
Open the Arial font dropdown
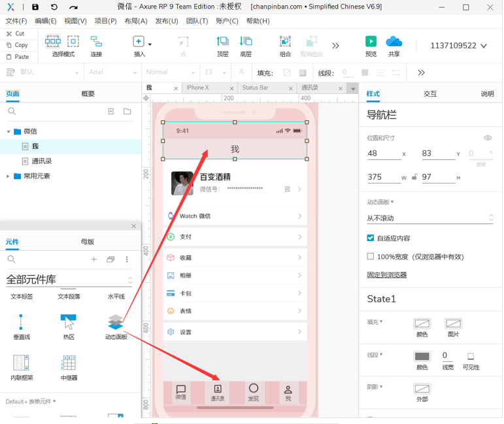click(113, 73)
